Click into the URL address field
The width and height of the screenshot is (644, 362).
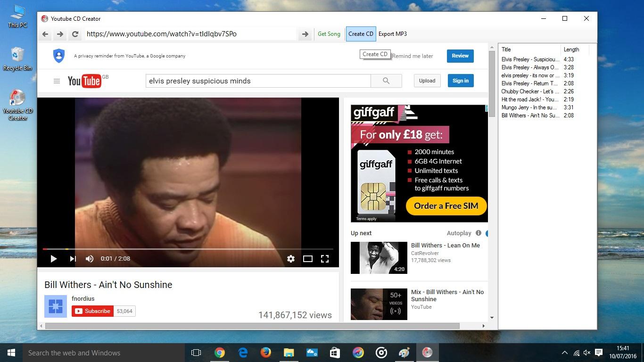click(x=191, y=34)
